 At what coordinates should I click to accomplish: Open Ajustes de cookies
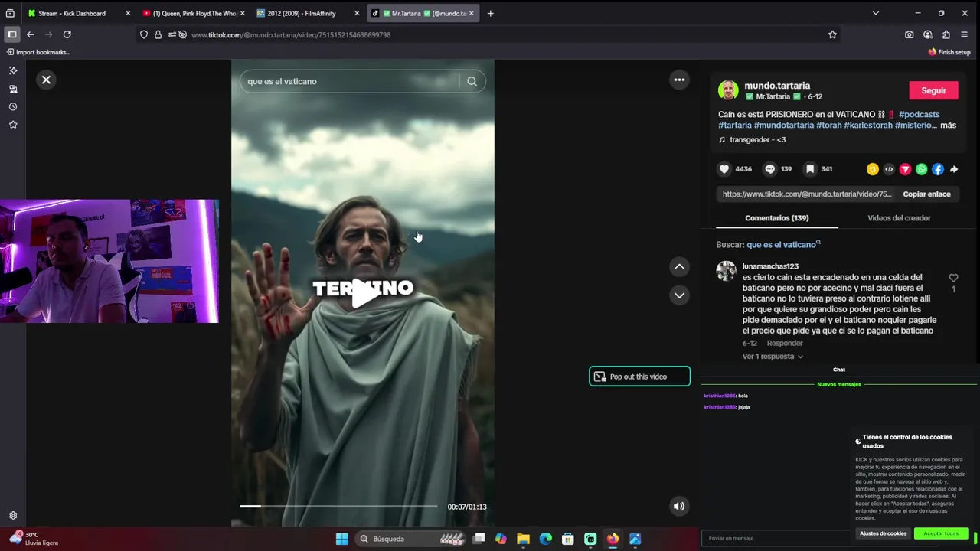point(883,533)
